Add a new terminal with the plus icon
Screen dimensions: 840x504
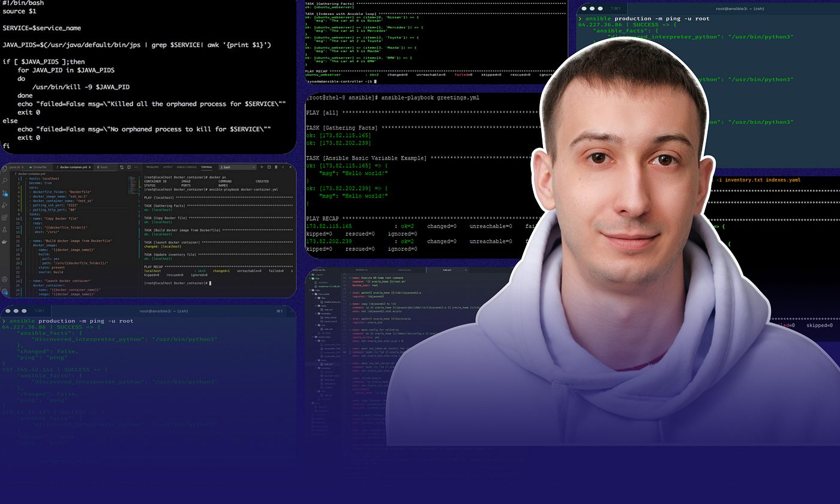tap(262, 167)
